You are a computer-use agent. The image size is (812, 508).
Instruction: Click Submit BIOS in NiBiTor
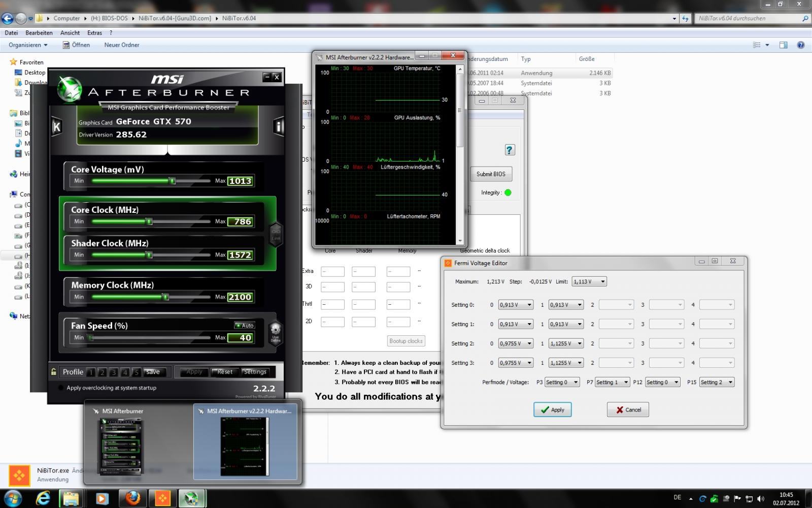click(491, 174)
